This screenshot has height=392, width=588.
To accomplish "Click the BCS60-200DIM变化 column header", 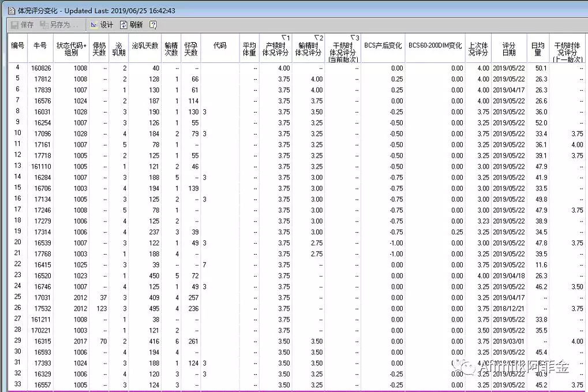I will 435,48.
